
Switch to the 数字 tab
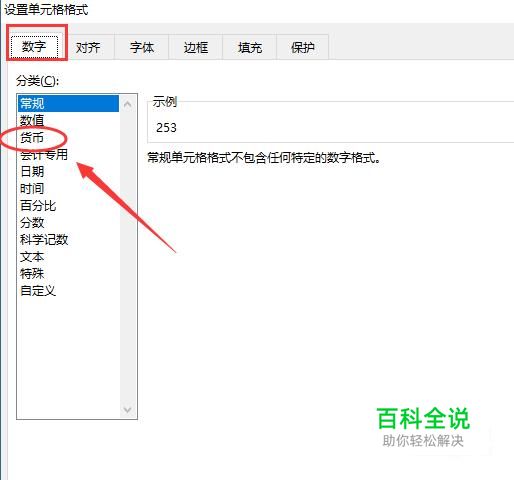34,46
